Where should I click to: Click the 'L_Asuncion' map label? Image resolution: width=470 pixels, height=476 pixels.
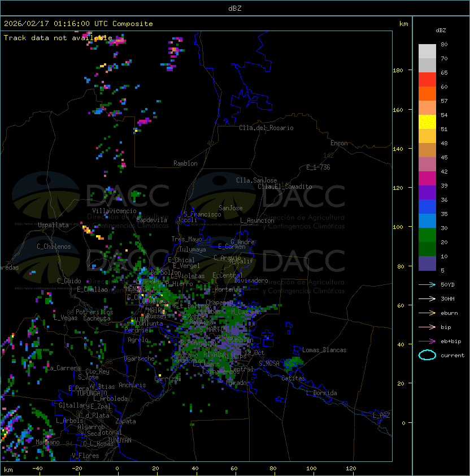pos(257,220)
